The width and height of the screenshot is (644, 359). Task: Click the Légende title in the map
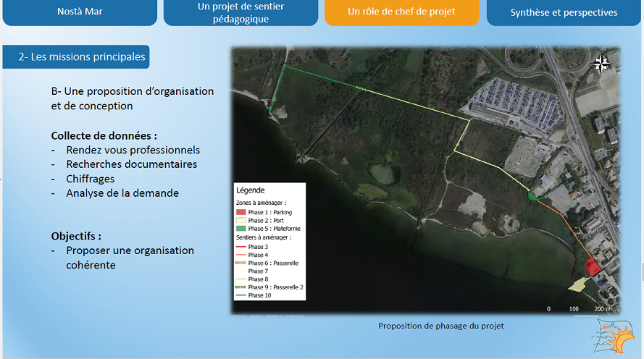251,190
